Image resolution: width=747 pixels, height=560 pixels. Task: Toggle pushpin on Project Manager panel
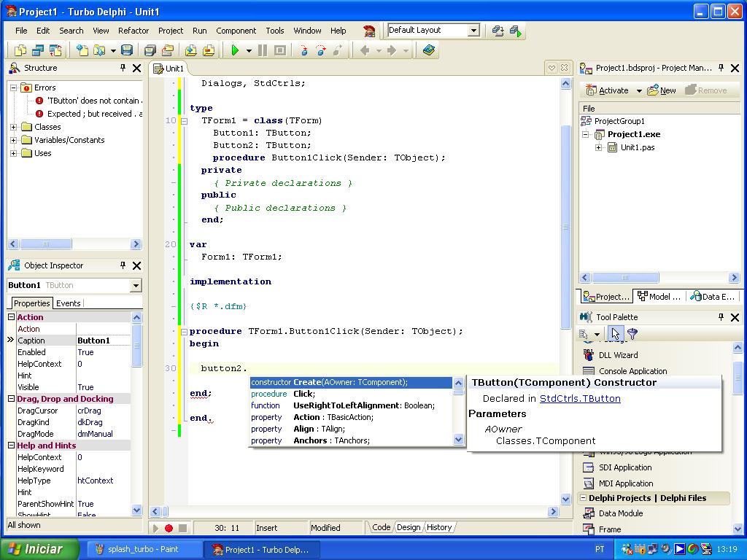721,68
